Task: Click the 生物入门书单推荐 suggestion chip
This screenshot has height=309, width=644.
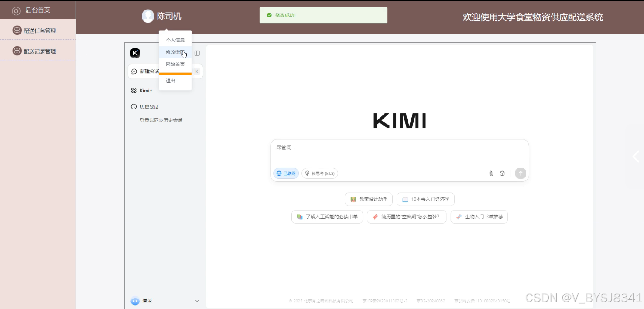Action: pos(479,217)
